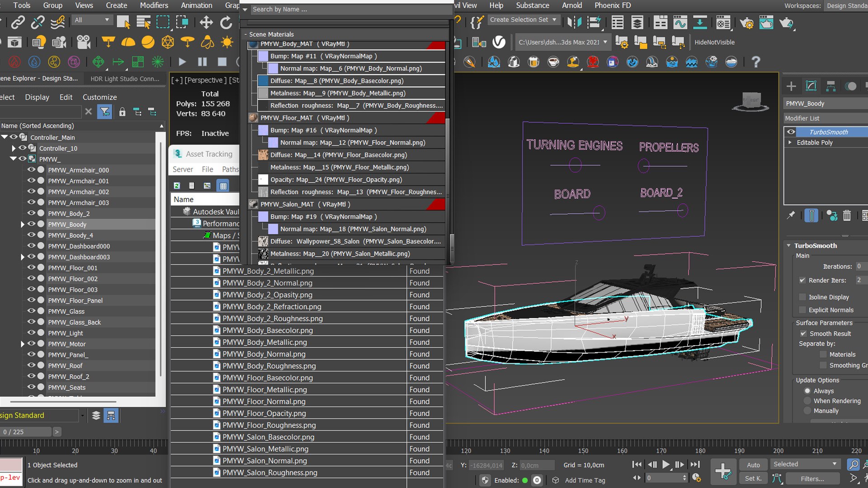Collapse PMYW_ group in Scene Explorer
This screenshot has height=488, width=868.
[13, 159]
